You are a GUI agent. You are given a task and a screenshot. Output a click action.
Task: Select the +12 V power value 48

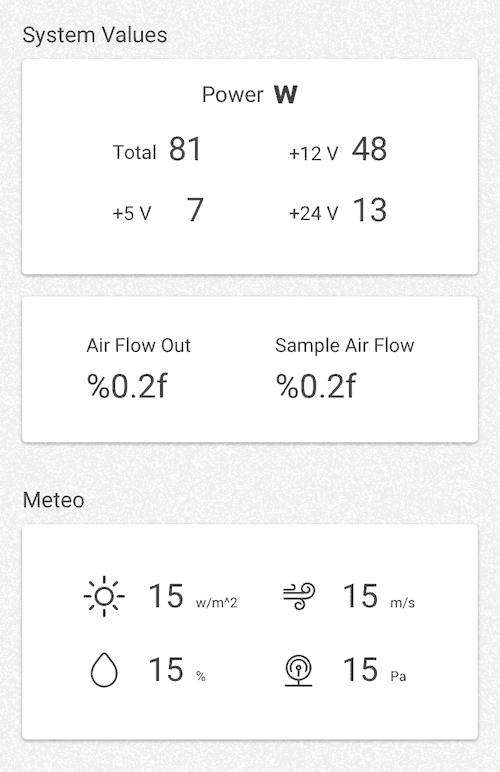coord(369,149)
